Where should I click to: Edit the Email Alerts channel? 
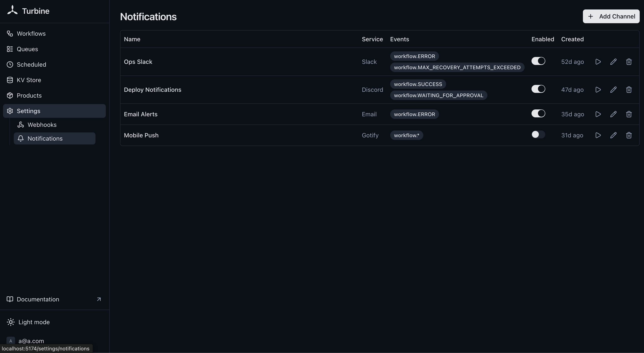click(613, 114)
